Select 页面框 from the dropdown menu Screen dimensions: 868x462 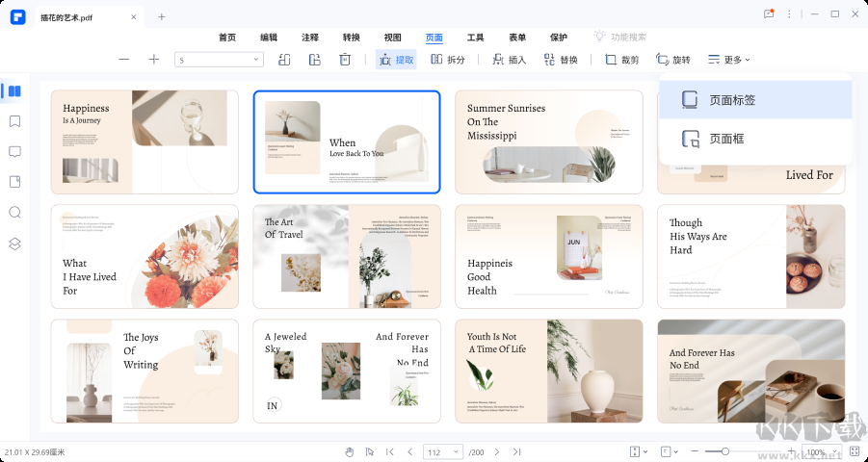tap(755, 139)
